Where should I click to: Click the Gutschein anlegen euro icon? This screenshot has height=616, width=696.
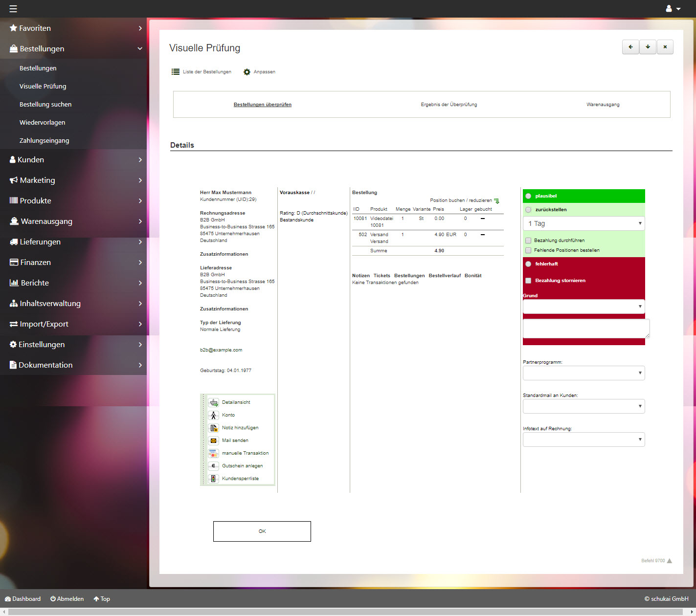coord(213,466)
